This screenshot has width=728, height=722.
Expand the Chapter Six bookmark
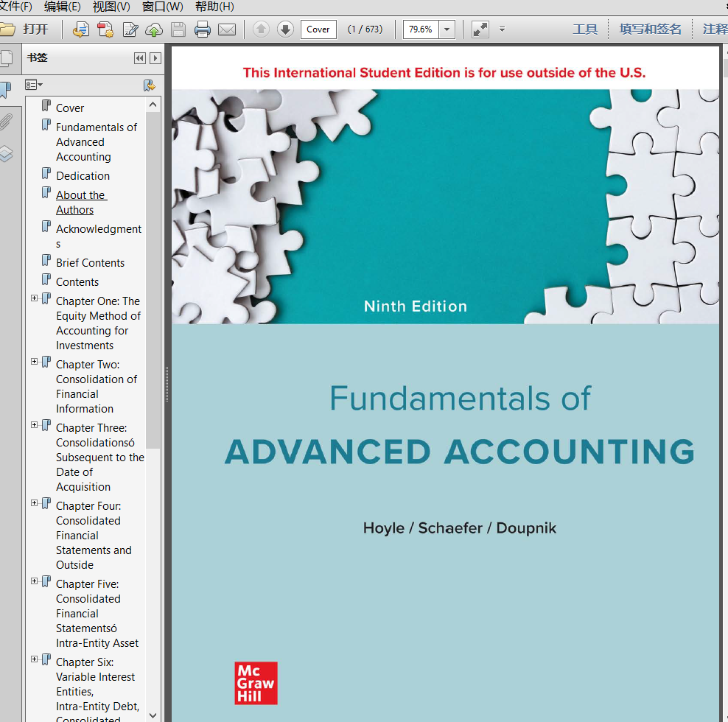pos(35,659)
